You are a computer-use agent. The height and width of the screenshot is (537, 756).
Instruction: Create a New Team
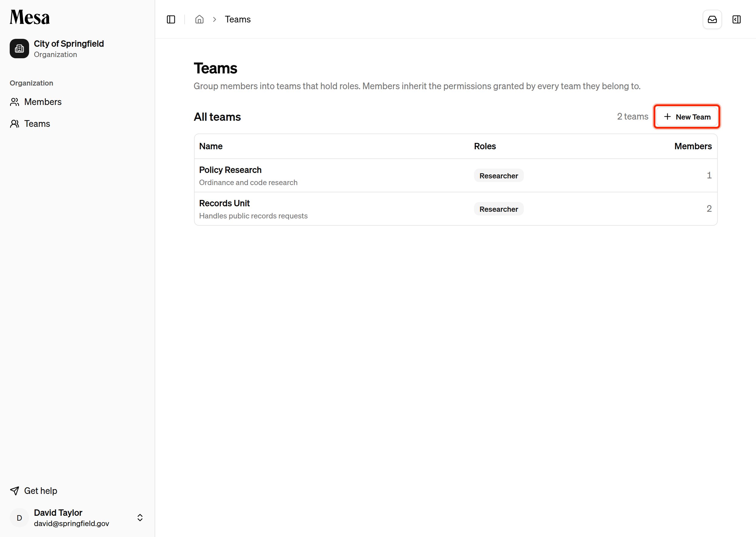tap(687, 117)
